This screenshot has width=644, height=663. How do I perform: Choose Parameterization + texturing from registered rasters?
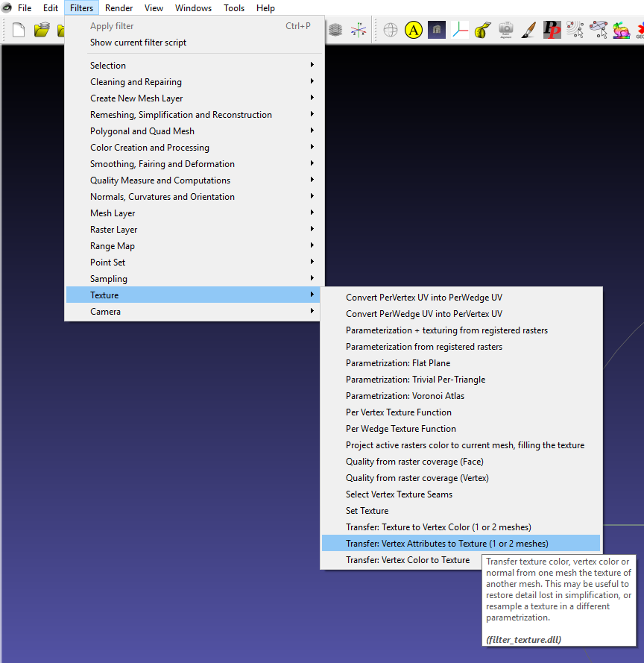[x=461, y=330]
